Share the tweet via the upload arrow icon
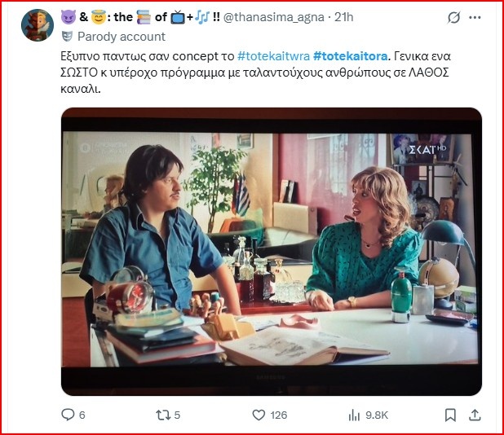504x435 pixels. (x=475, y=415)
